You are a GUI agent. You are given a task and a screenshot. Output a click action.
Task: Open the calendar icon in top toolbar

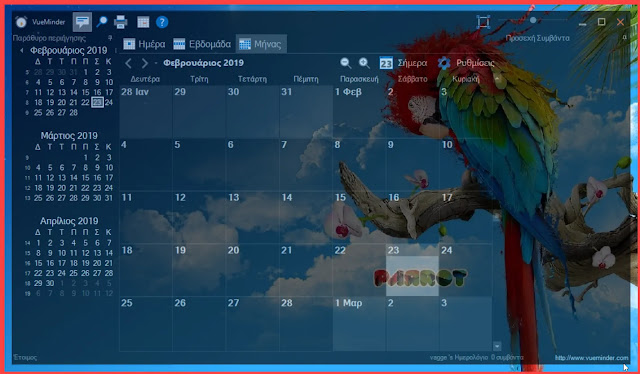tap(143, 22)
